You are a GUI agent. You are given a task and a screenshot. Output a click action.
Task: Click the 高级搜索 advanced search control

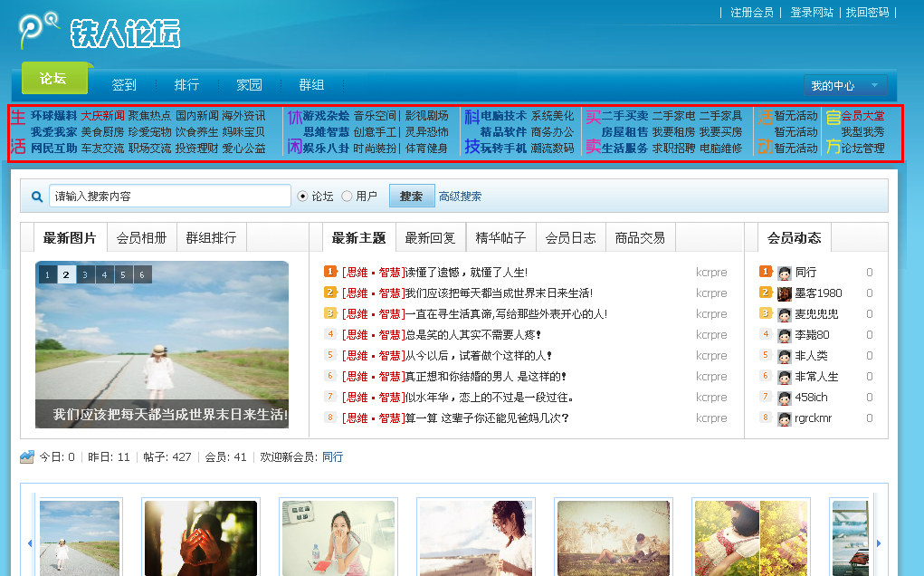pos(459,197)
